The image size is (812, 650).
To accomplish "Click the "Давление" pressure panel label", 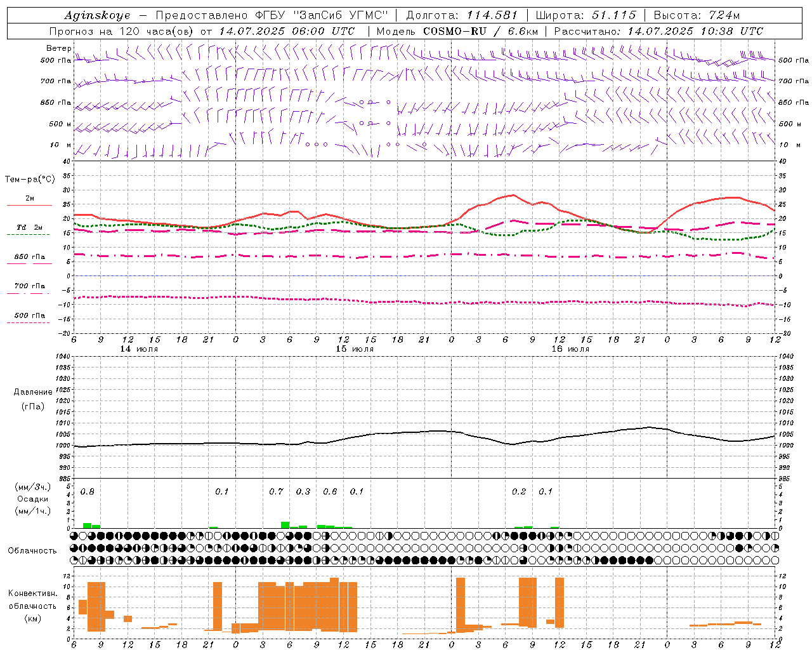I will [x=33, y=392].
